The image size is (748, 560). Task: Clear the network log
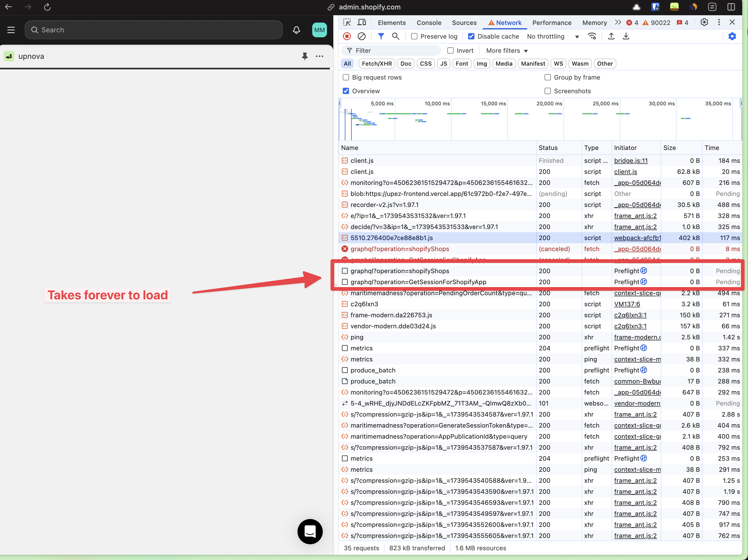[x=361, y=36]
